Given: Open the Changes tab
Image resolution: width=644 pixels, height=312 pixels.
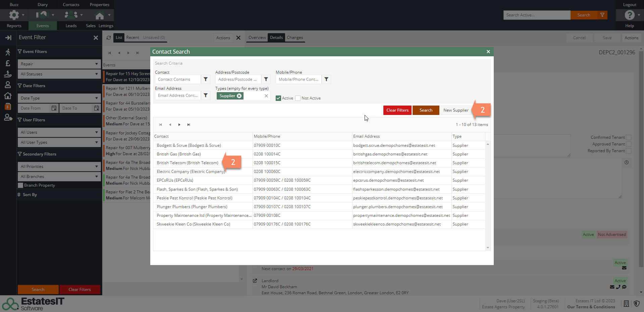Looking at the screenshot, I should 294,38.
